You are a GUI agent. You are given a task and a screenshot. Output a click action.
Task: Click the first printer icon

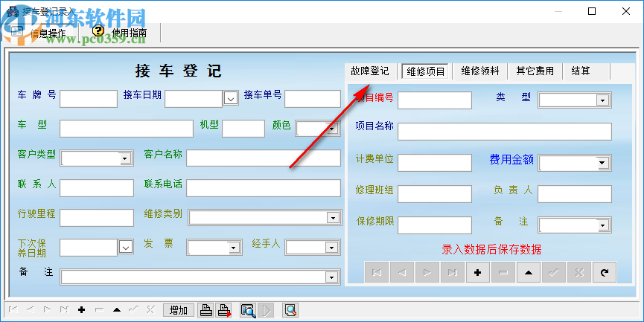coord(205,311)
